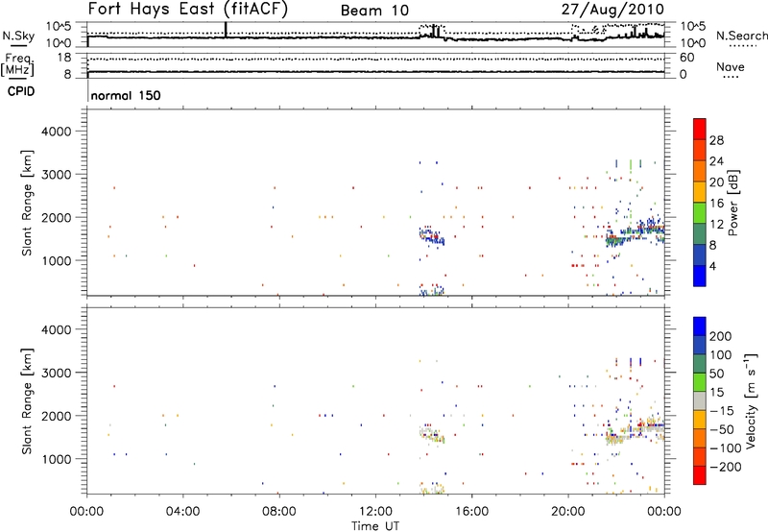
Task: Click the "normal 150" CPID entry
Action: tap(126, 95)
